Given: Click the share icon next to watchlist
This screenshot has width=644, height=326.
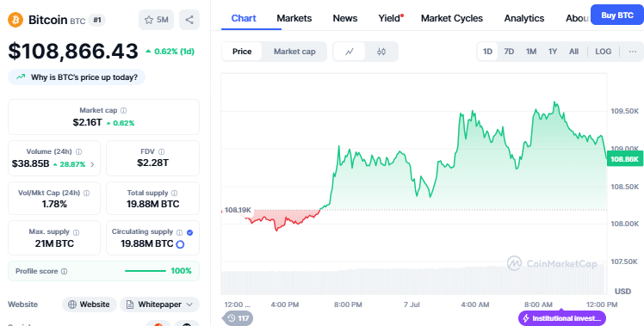Looking at the screenshot, I should point(189,20).
